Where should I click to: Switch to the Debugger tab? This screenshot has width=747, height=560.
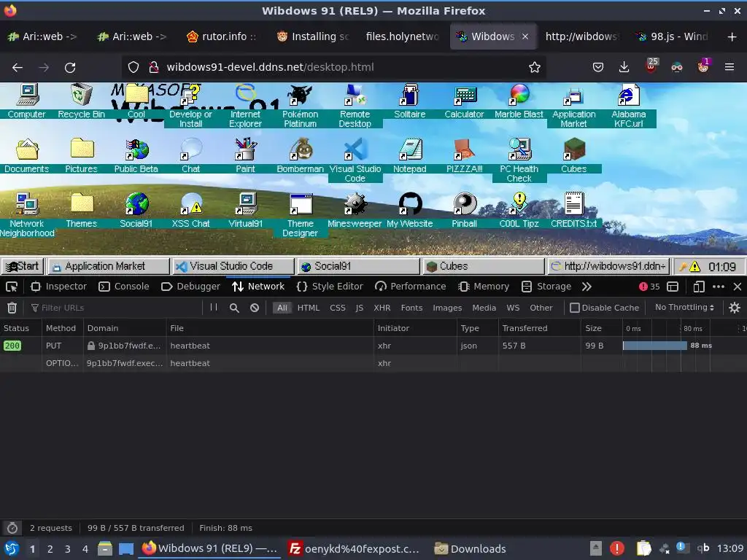point(190,287)
